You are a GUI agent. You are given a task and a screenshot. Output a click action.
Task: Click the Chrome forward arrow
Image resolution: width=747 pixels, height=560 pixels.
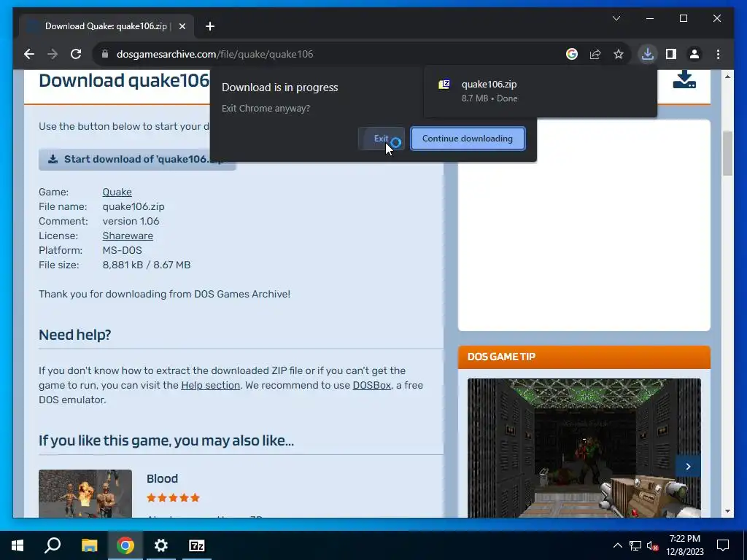coord(53,54)
